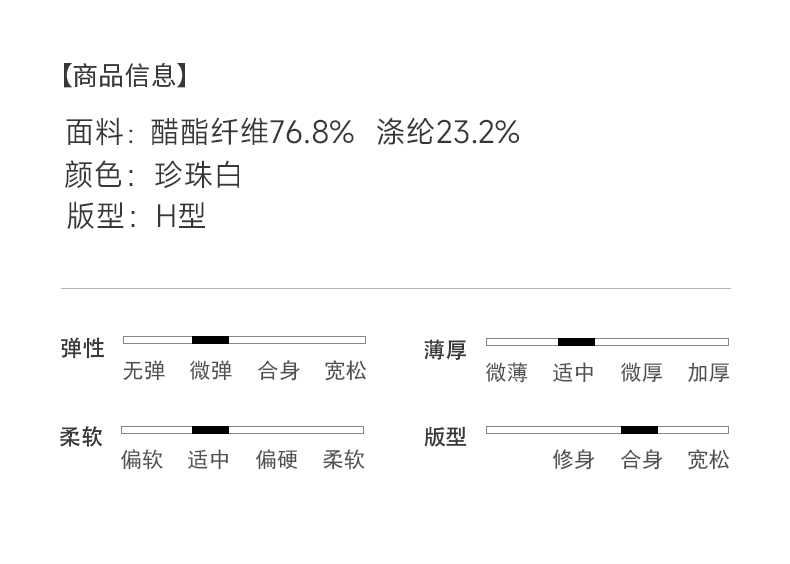This screenshot has width=790, height=564.
Task: Click the 珍珠白 color value
Action: click(198, 175)
